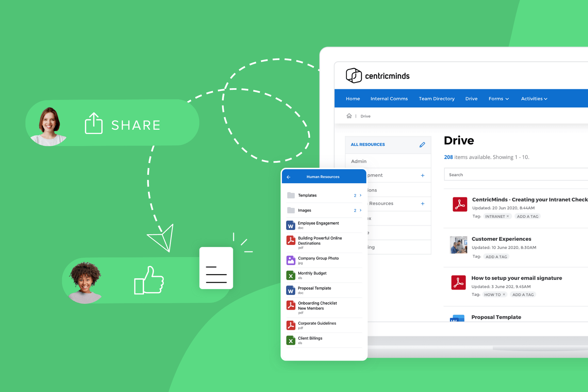The image size is (588, 392).
Task: Click the SHARE label
Action: pos(136,125)
